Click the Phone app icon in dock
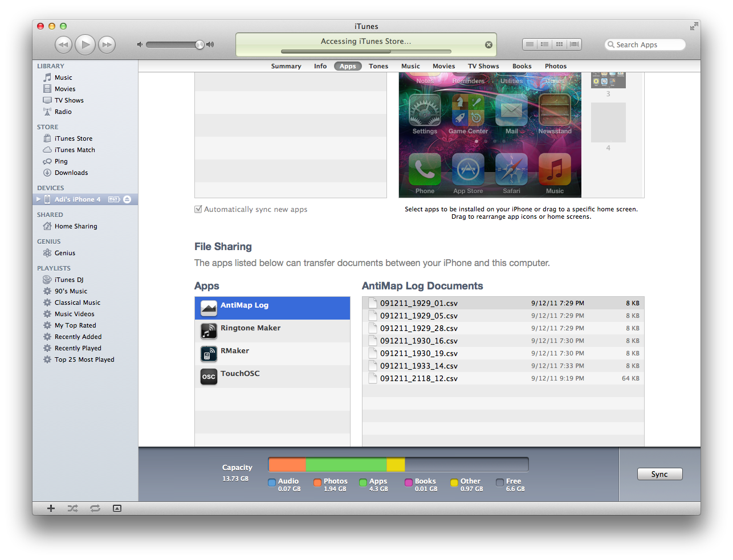 (425, 169)
